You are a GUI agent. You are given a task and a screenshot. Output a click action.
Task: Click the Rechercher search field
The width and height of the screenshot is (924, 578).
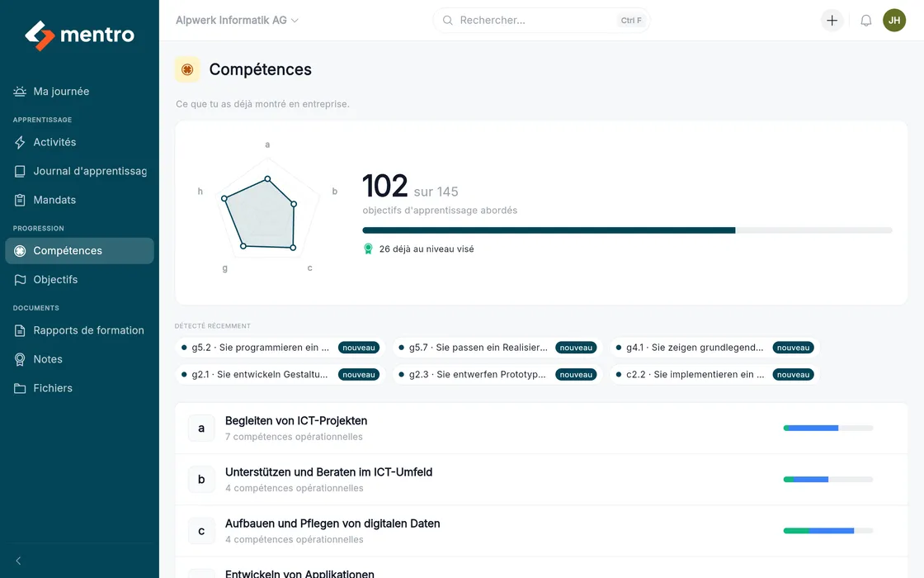tap(541, 21)
